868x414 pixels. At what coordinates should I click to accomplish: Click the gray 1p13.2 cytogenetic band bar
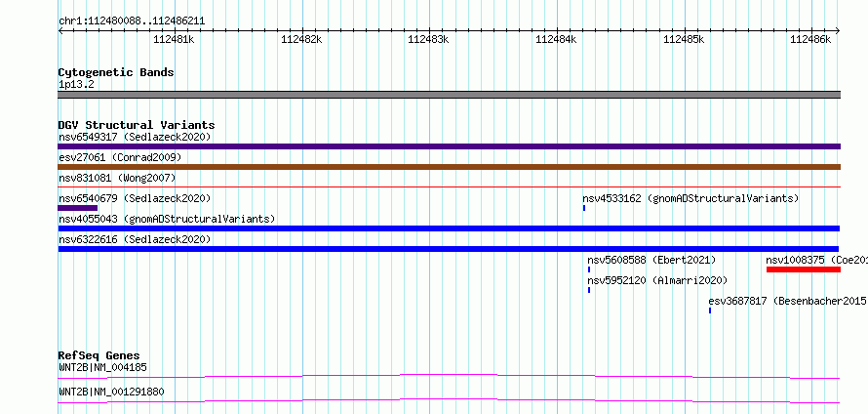click(x=449, y=95)
